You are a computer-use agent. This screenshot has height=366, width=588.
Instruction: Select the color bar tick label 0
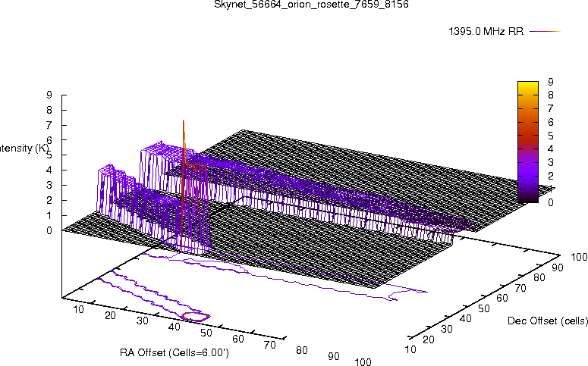pyautogui.click(x=551, y=202)
